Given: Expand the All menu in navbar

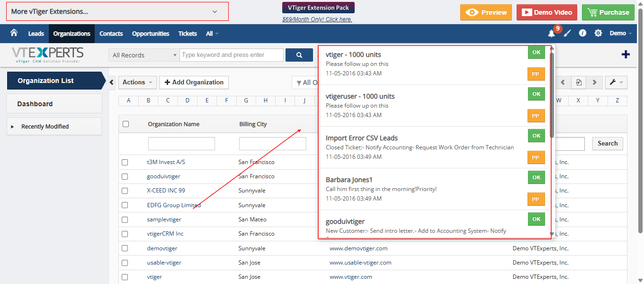Looking at the screenshot, I should click(212, 34).
